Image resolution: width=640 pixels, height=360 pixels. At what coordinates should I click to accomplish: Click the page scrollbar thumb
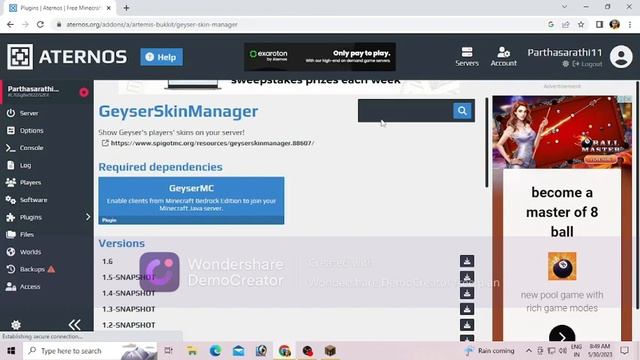[638, 195]
